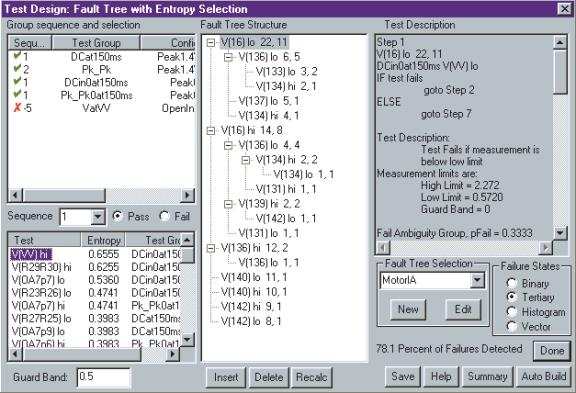
Task: Start Auto Build
Action: [544, 376]
